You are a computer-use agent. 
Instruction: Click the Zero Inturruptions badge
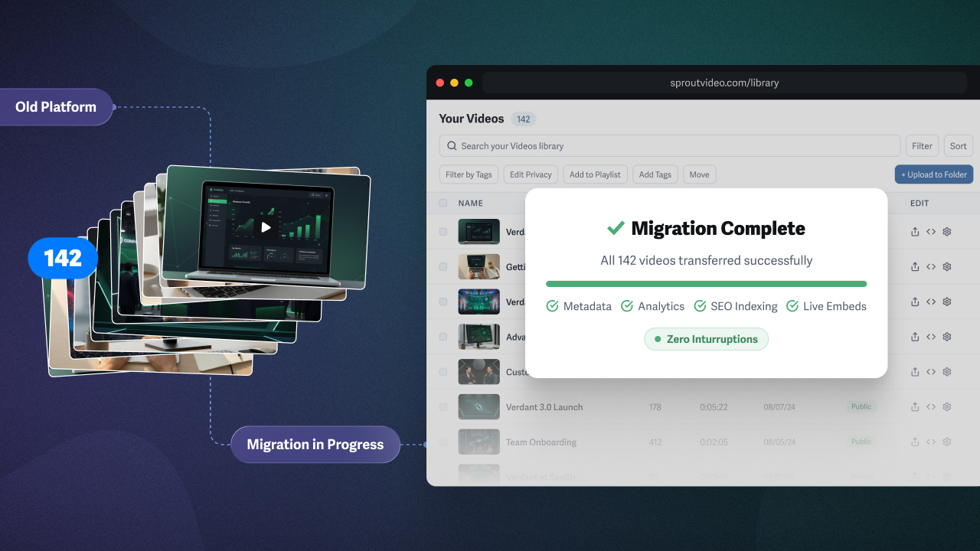[706, 339]
